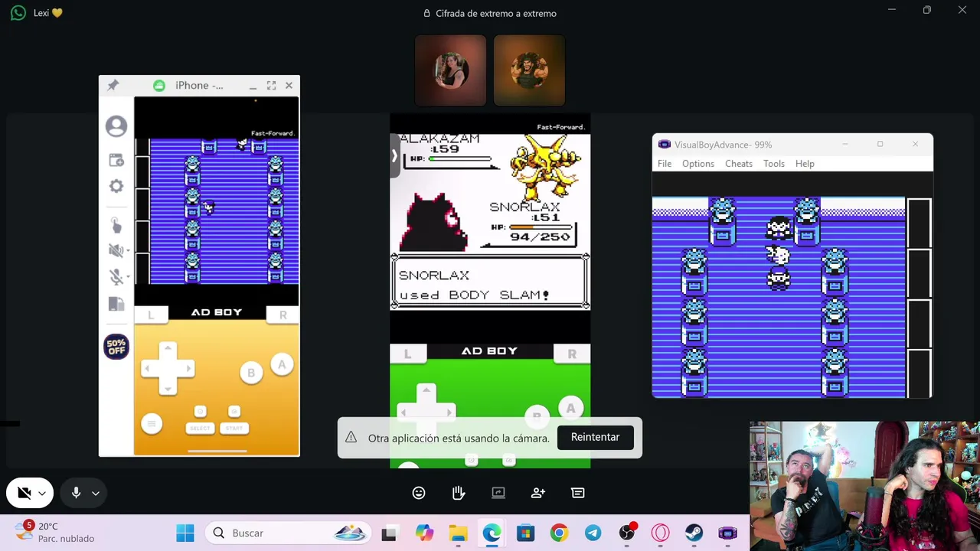Image resolution: width=980 pixels, height=551 pixels.
Task: Select second participant video thumbnail
Action: click(529, 70)
